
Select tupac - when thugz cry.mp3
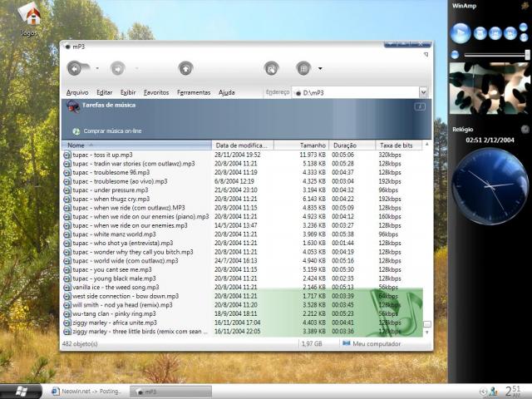coord(111,199)
